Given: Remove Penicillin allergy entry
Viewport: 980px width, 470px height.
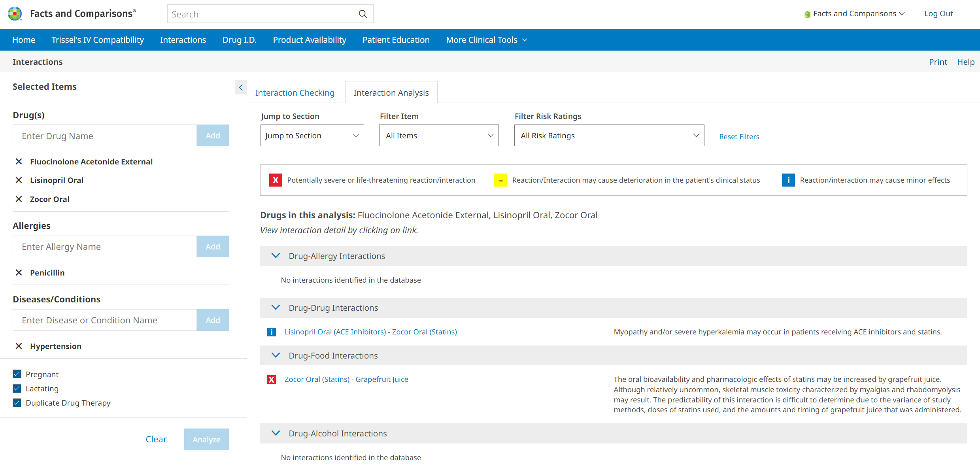Looking at the screenshot, I should pos(19,273).
